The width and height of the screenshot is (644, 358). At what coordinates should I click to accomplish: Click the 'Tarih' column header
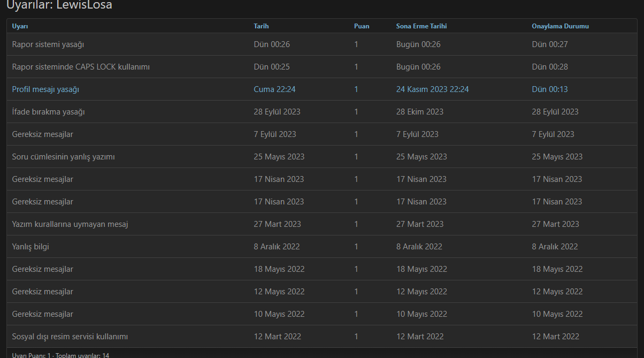coord(262,26)
